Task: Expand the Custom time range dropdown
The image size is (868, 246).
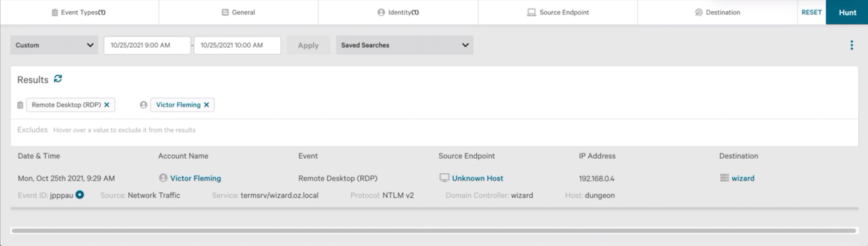Action: click(54, 45)
